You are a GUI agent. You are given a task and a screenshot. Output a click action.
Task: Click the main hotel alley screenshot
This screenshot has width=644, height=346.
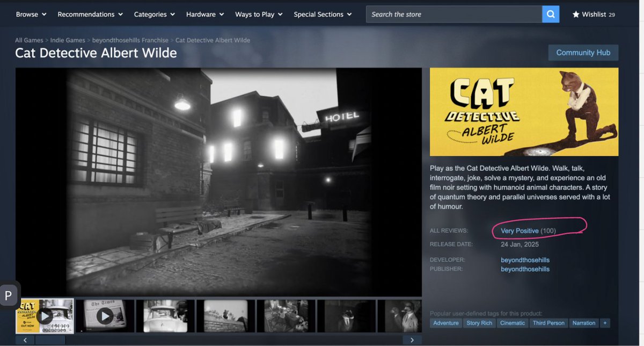[x=218, y=182]
